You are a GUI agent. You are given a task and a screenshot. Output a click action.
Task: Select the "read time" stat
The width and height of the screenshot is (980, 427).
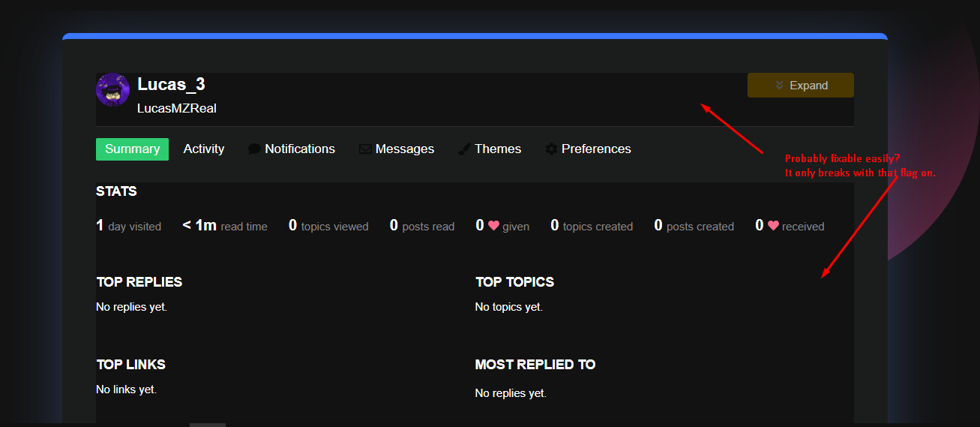click(225, 226)
